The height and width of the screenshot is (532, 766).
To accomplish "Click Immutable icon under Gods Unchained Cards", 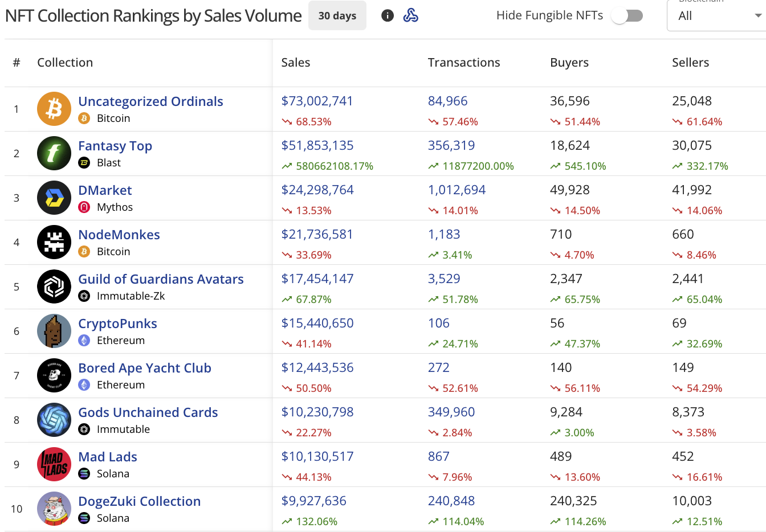I will coord(84,429).
